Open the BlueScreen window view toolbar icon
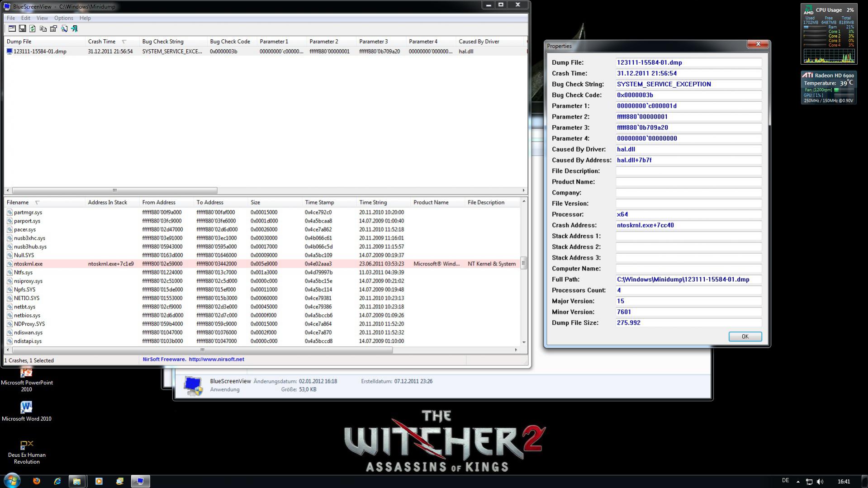The height and width of the screenshot is (488, 868). pyautogui.click(x=12, y=28)
